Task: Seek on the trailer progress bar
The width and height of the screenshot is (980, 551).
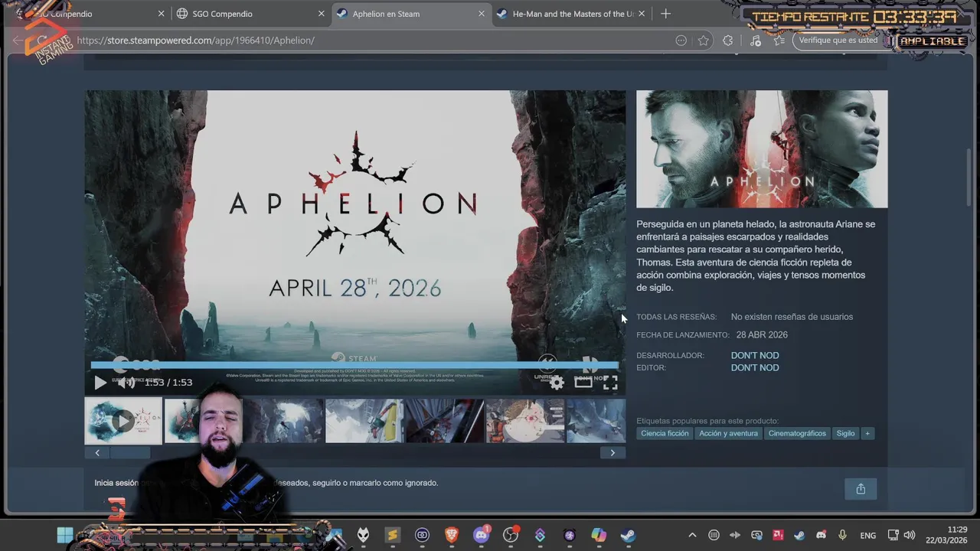Action: pyautogui.click(x=354, y=365)
